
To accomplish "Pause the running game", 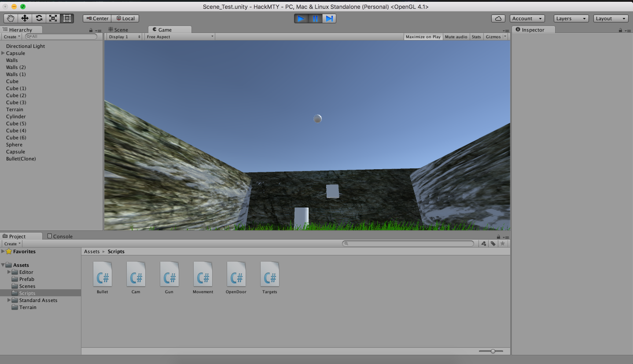I will (315, 18).
